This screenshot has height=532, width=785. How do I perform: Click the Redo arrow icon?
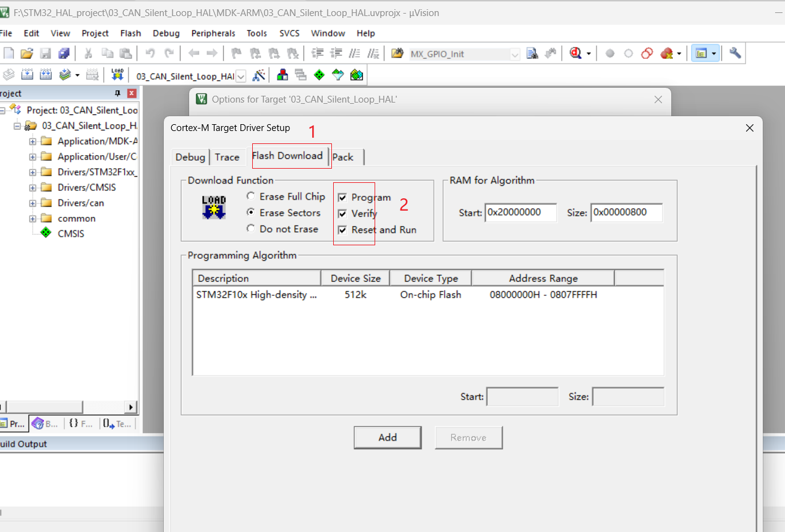coord(169,54)
